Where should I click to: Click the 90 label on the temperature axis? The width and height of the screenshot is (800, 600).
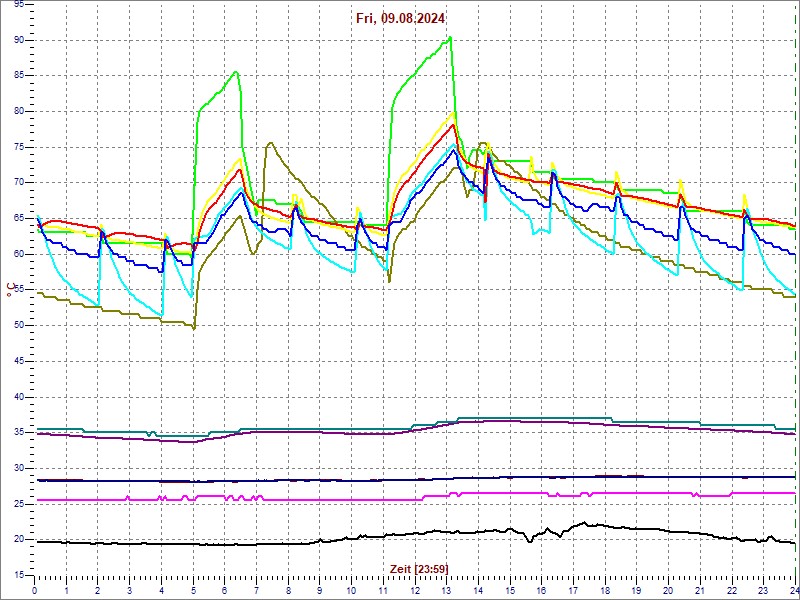click(x=19, y=40)
